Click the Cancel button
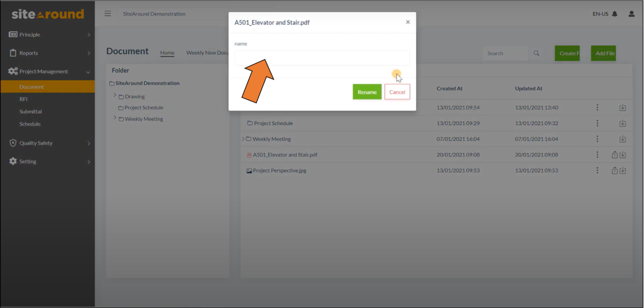Screen dimensions: 644x308 click(397, 92)
